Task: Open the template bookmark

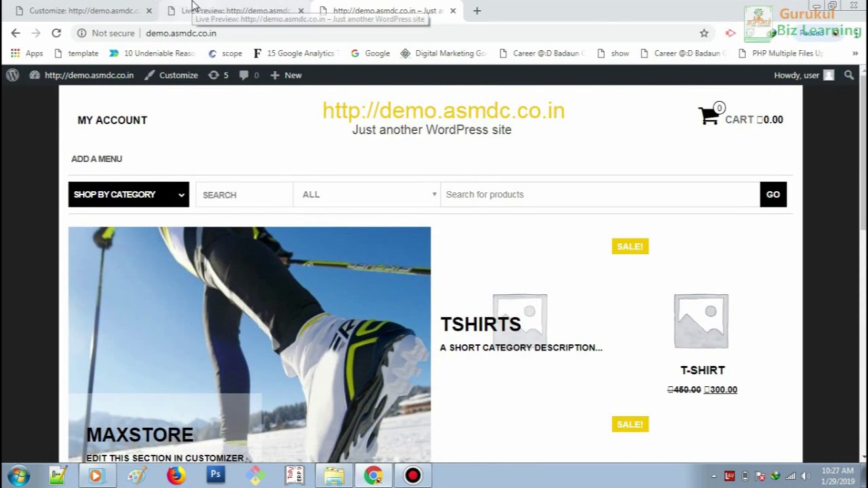Action: 76,53
